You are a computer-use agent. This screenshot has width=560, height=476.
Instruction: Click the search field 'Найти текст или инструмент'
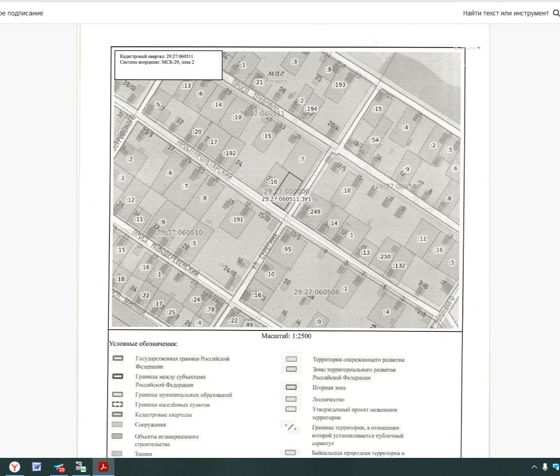pos(505,13)
